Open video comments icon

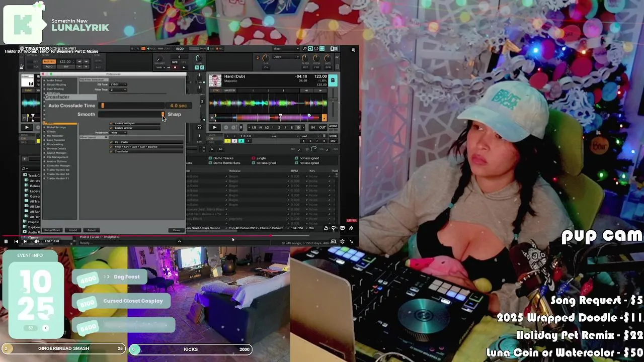342,228
